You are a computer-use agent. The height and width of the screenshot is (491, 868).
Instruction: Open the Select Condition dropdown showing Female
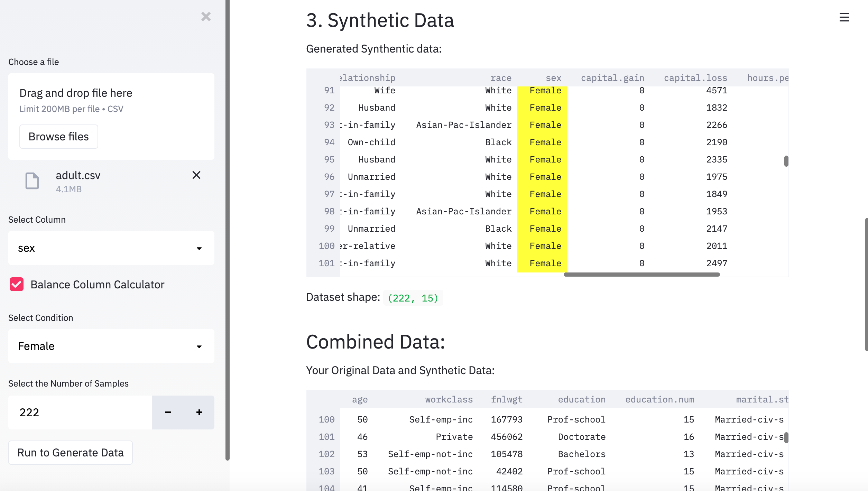click(111, 346)
